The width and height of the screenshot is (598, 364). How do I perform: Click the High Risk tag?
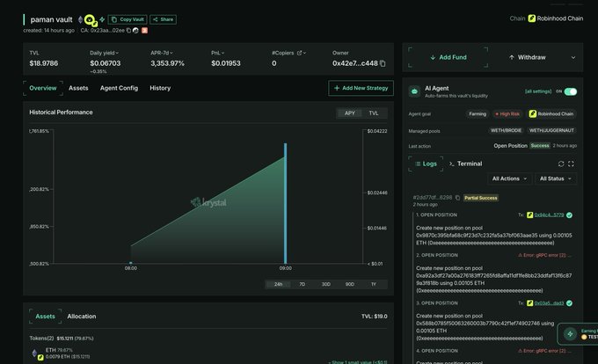coord(507,114)
